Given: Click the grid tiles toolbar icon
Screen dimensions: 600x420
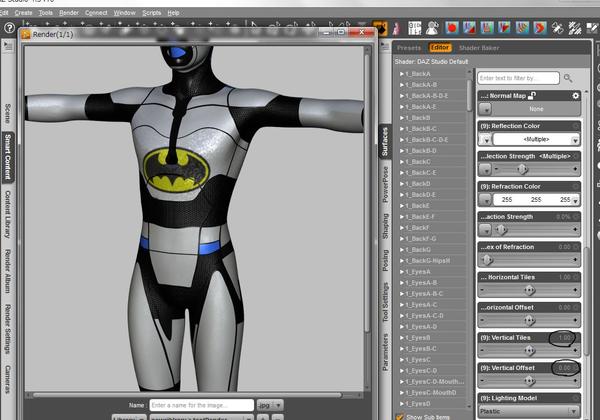Looking at the screenshot, I should click(x=415, y=28).
